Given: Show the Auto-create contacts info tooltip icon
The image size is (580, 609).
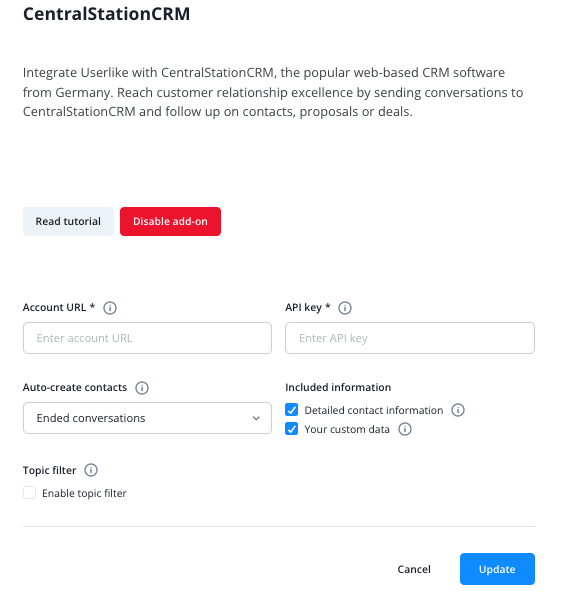Looking at the screenshot, I should (x=142, y=388).
